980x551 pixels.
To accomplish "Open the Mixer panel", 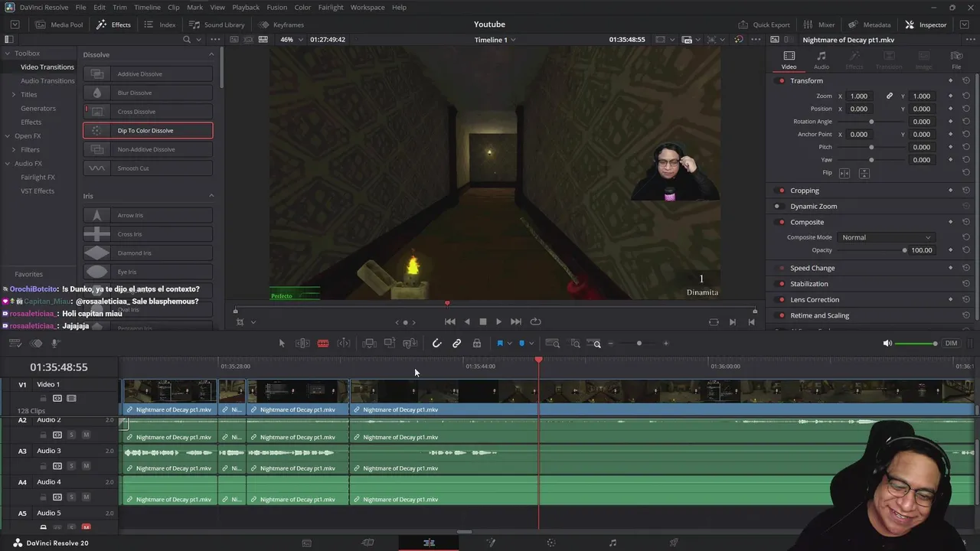I will tap(819, 24).
